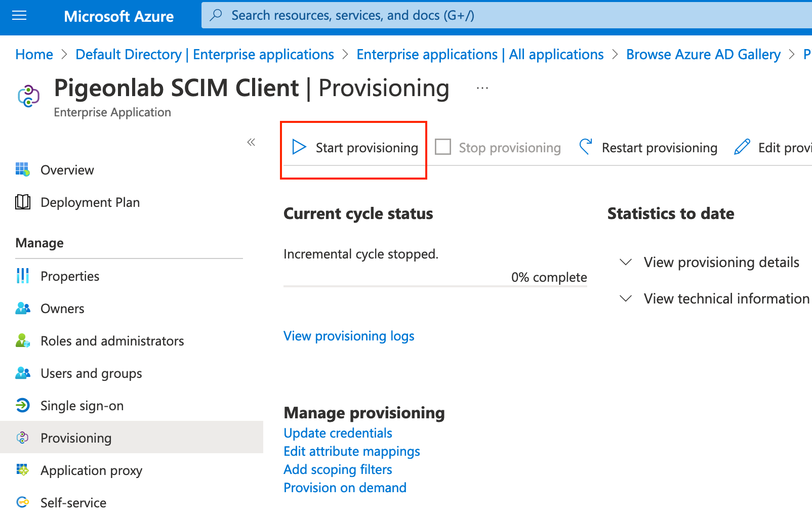Click the Stop provisioning square icon
Screen dimensions: 812x521
(443, 147)
